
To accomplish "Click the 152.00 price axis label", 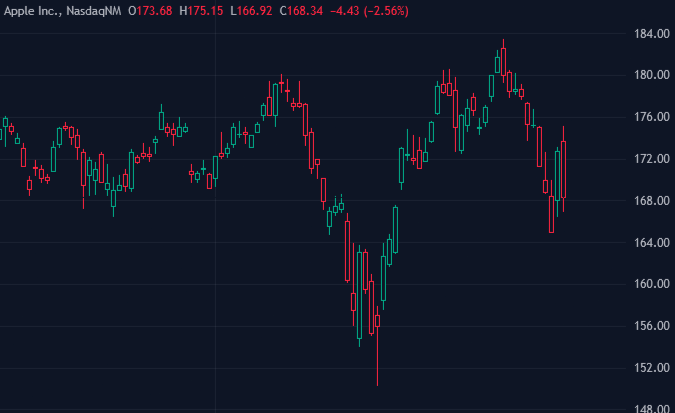I will [652, 368].
